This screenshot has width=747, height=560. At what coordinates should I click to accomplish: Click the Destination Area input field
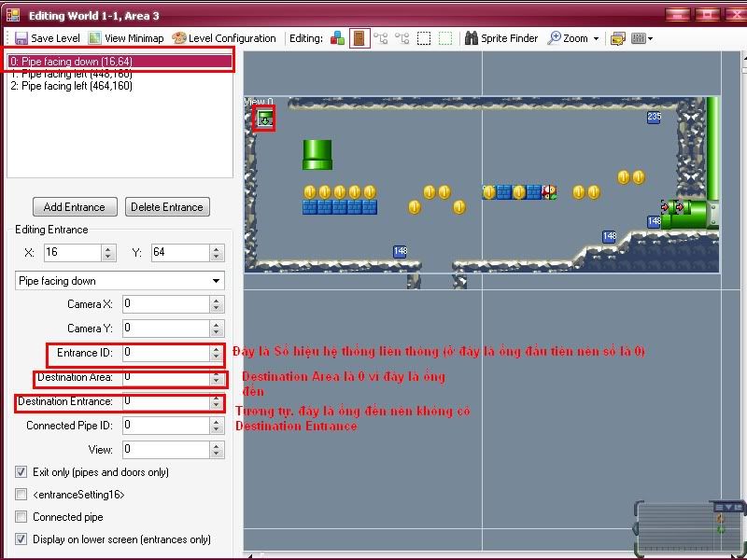click(x=166, y=377)
